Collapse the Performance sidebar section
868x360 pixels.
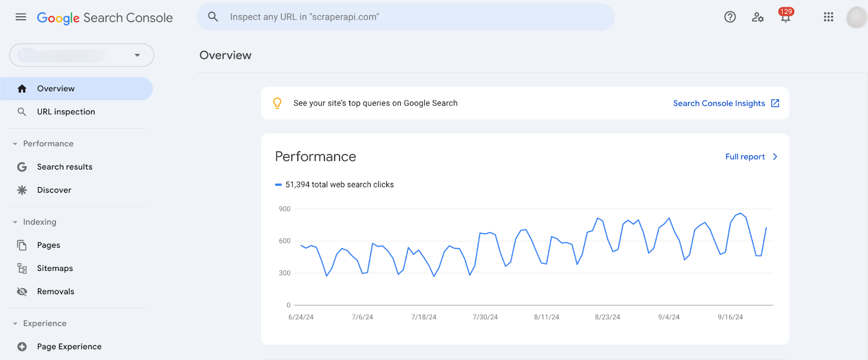pos(15,144)
